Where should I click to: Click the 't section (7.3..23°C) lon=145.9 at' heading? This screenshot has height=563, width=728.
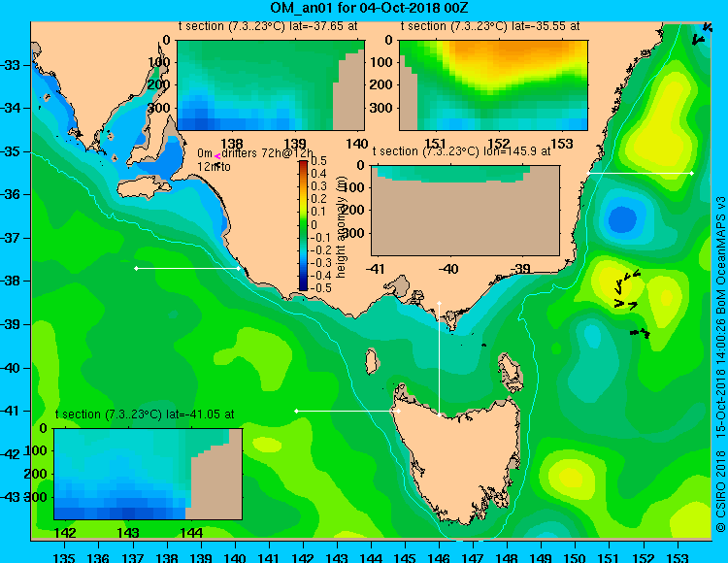pyautogui.click(x=461, y=151)
